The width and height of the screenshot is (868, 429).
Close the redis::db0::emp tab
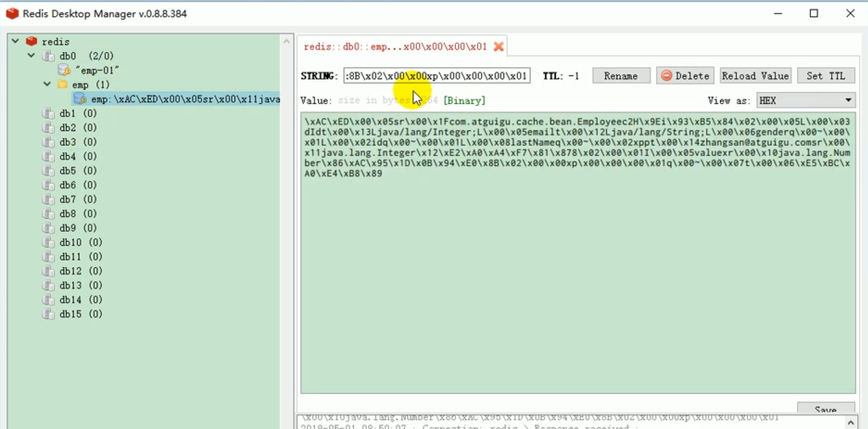[x=498, y=46]
